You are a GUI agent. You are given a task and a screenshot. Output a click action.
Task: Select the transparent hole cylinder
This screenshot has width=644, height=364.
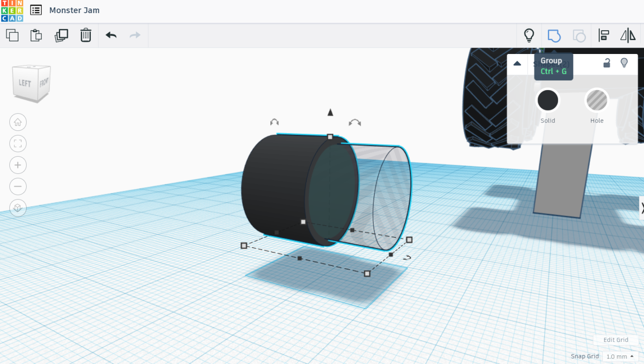(x=387, y=198)
